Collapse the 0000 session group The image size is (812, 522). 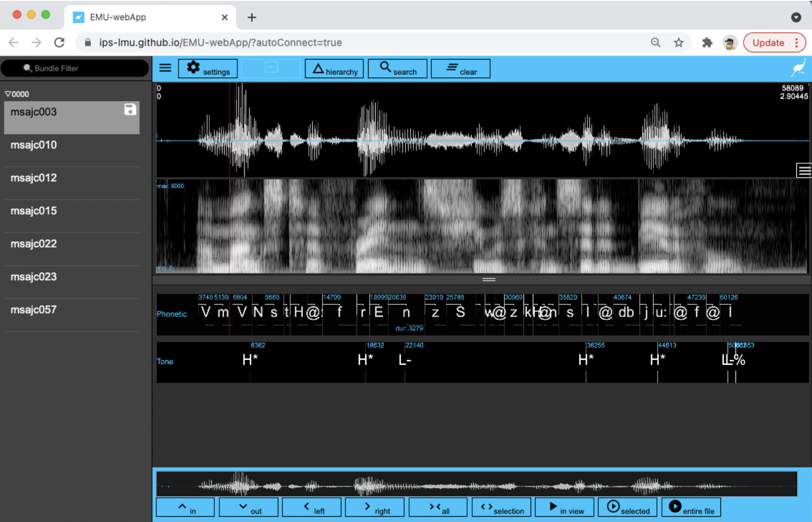[x=8, y=94]
